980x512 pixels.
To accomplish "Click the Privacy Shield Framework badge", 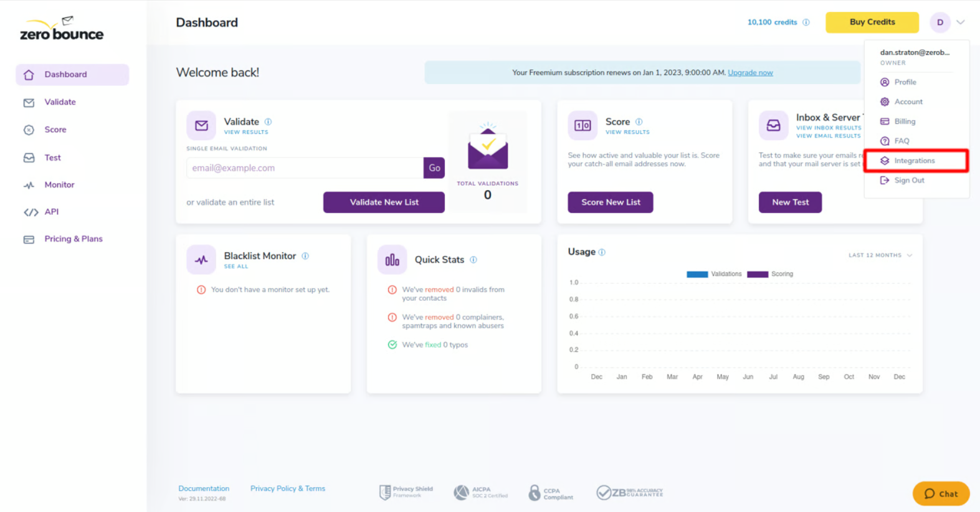I will pos(406,493).
